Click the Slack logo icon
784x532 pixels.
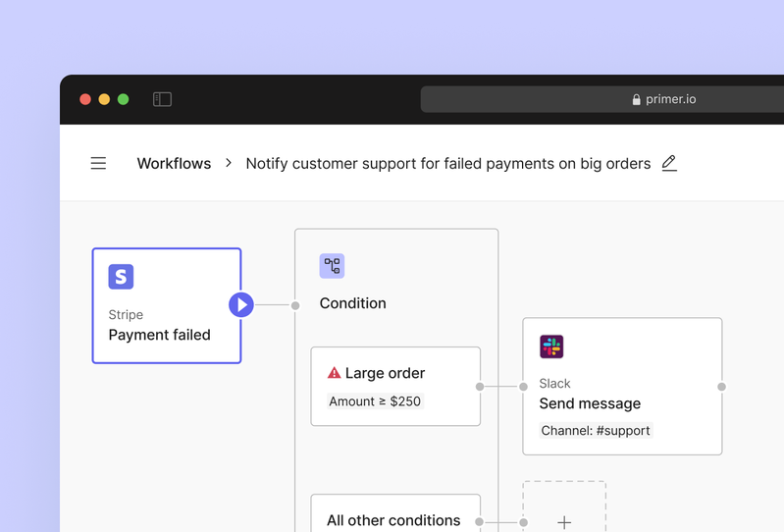pos(551,346)
